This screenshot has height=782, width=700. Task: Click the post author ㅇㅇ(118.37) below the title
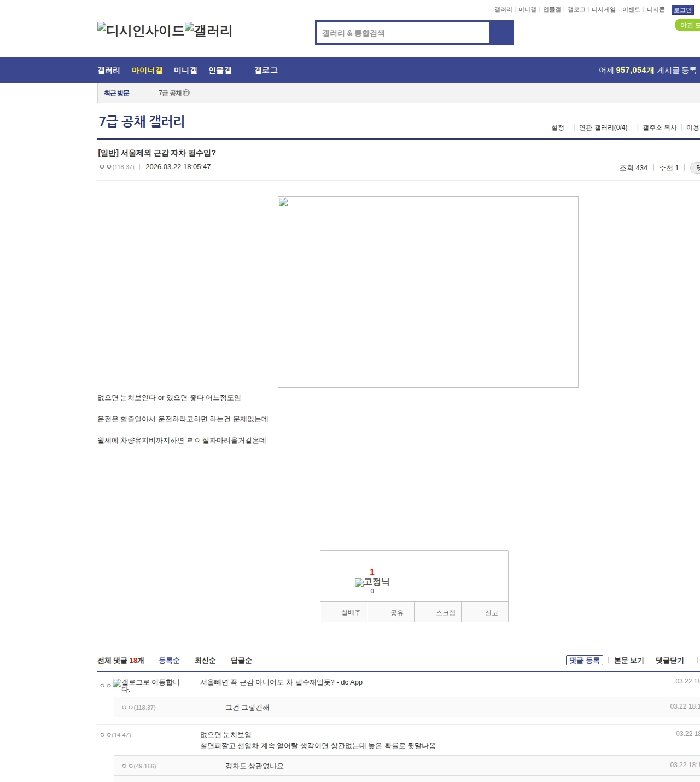pos(117,167)
